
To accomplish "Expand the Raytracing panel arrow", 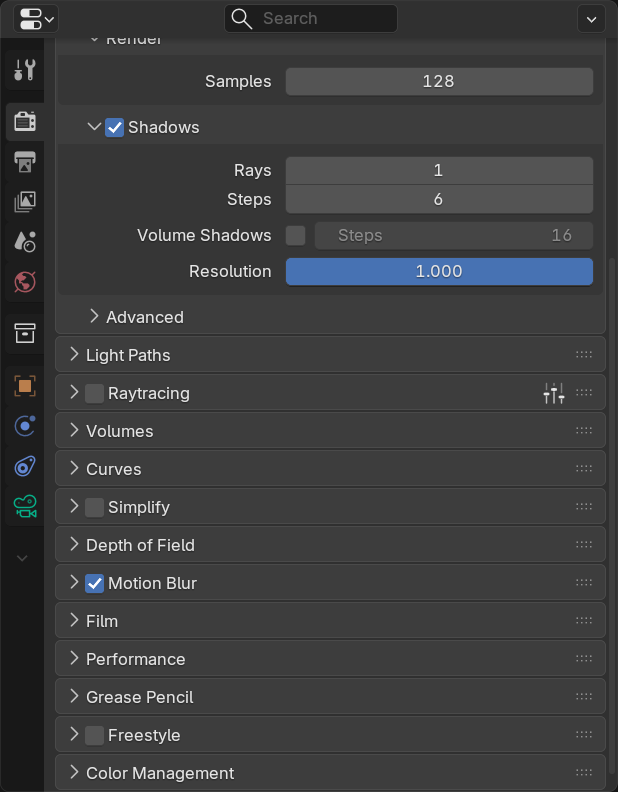I will (x=74, y=392).
